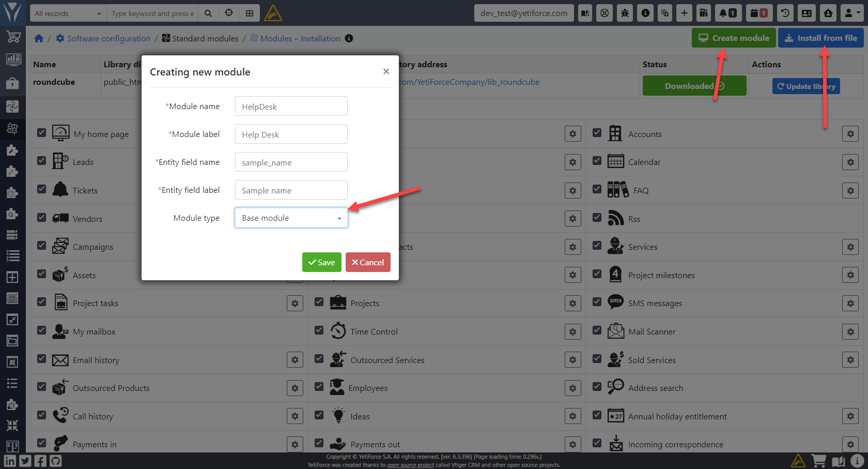Uncheck the My home page module checkbox
The width and height of the screenshot is (868, 469).
[x=42, y=133]
